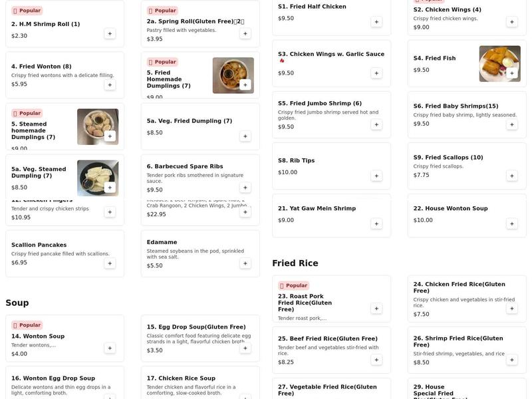Add H.M Shrimp Roll to cart
532x399 pixels.
[x=110, y=34]
